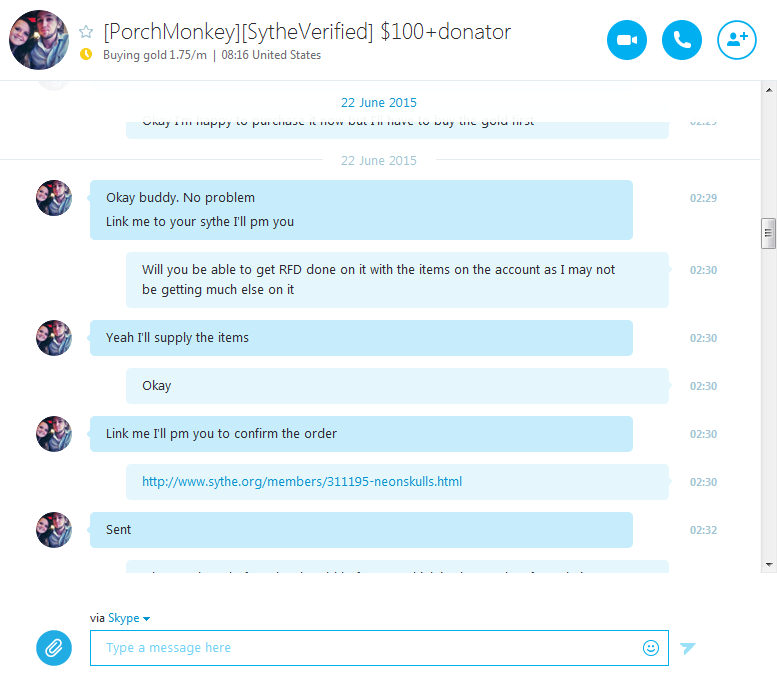Grab the chat scrollbar thumb
This screenshot has width=777, height=681.
click(x=768, y=233)
